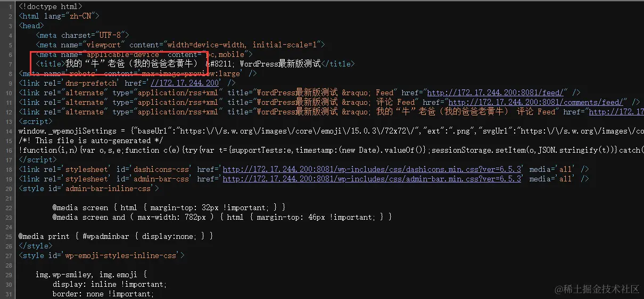
Task: Open the admin-bar.min.css stylesheet link
Action: click(373, 179)
